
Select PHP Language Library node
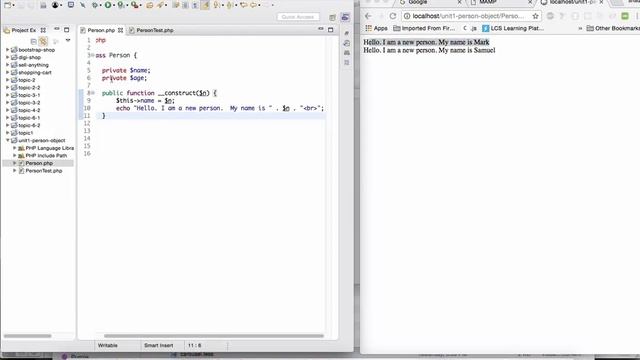pos(49,148)
